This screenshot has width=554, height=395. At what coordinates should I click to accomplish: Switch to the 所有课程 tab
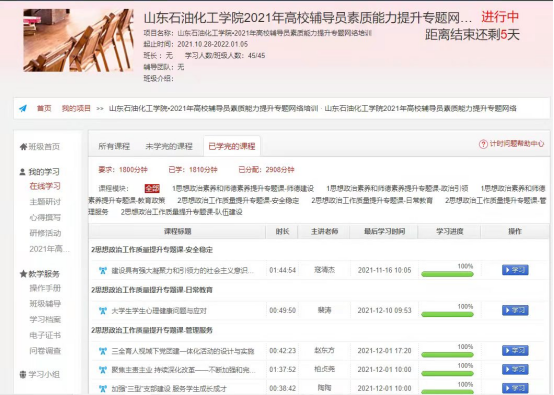(x=114, y=146)
